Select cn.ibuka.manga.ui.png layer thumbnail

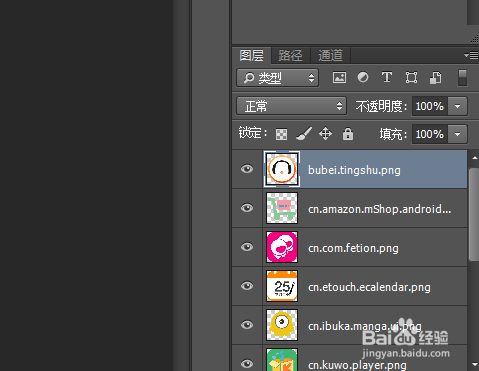click(282, 325)
